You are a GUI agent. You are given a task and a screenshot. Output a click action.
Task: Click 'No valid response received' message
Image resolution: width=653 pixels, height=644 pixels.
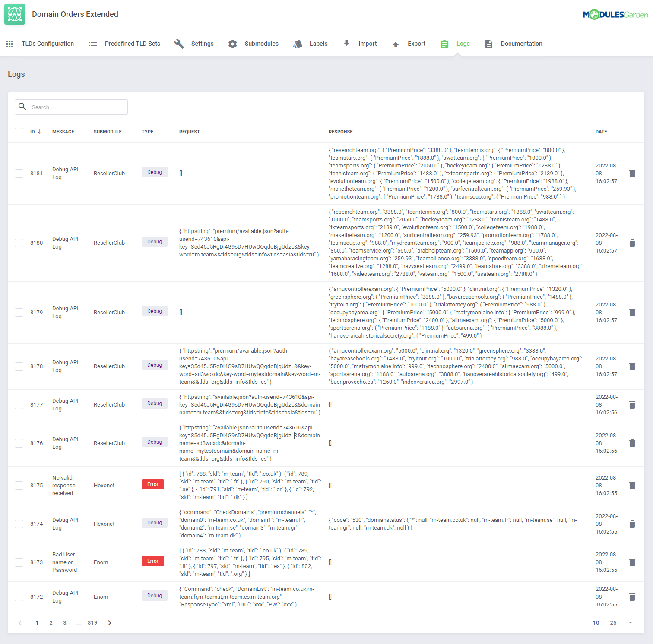(x=64, y=486)
